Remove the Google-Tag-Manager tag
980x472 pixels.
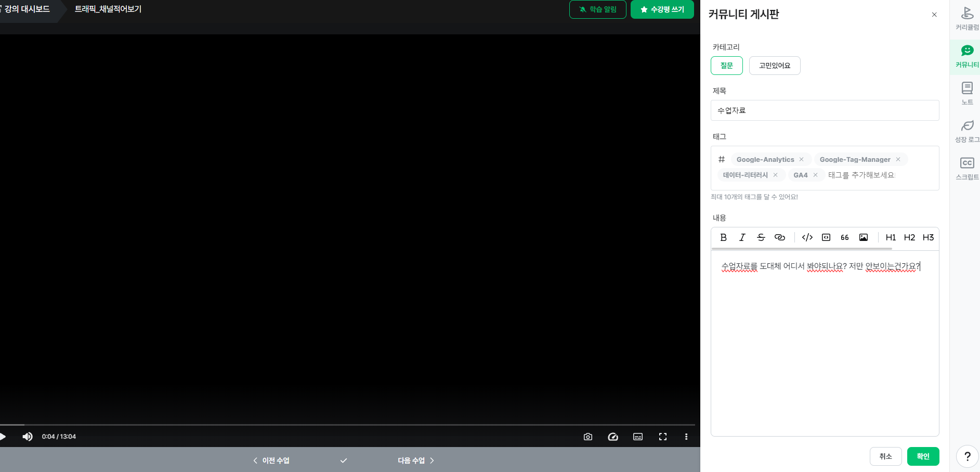click(x=898, y=159)
